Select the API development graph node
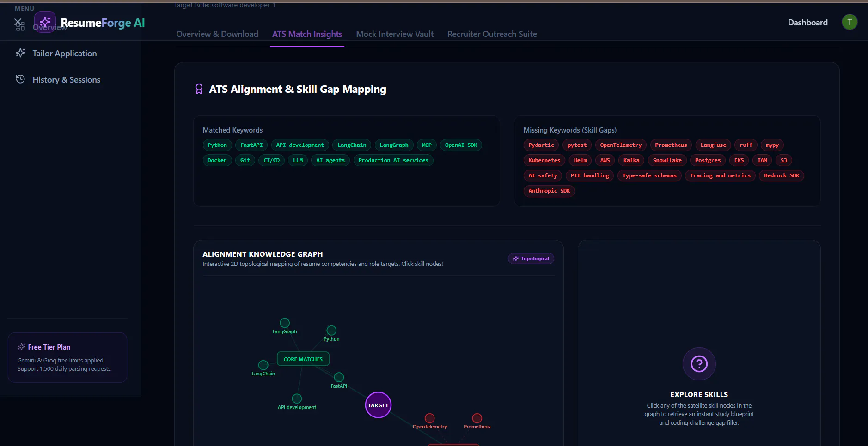This screenshot has width=868, height=446. 297,398
